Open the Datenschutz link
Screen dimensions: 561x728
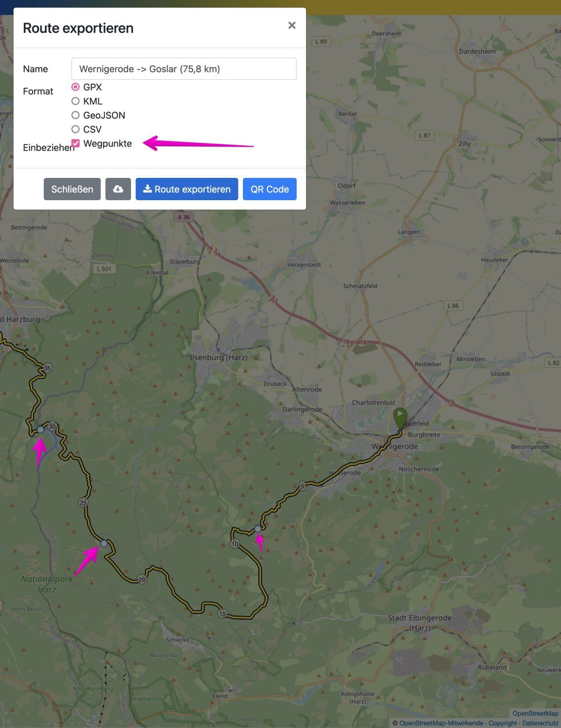coord(540,723)
